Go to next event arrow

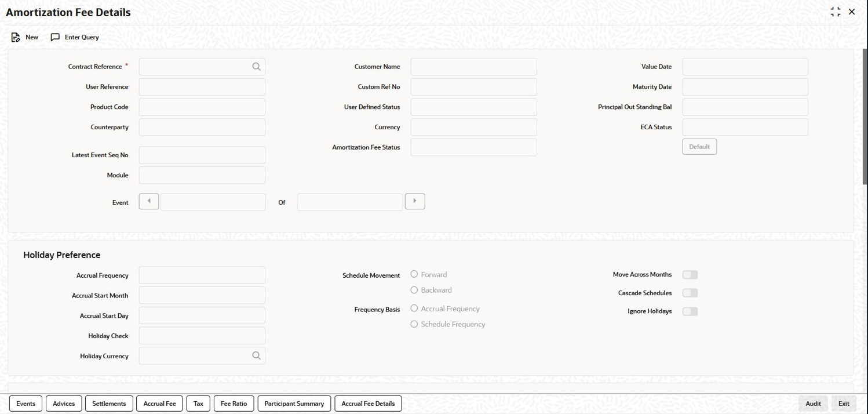pyautogui.click(x=415, y=201)
